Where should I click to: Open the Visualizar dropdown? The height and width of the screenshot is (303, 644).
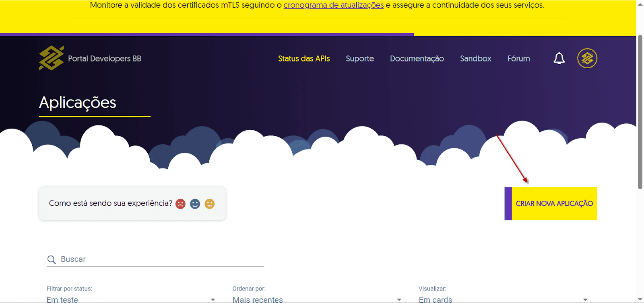pos(504,299)
